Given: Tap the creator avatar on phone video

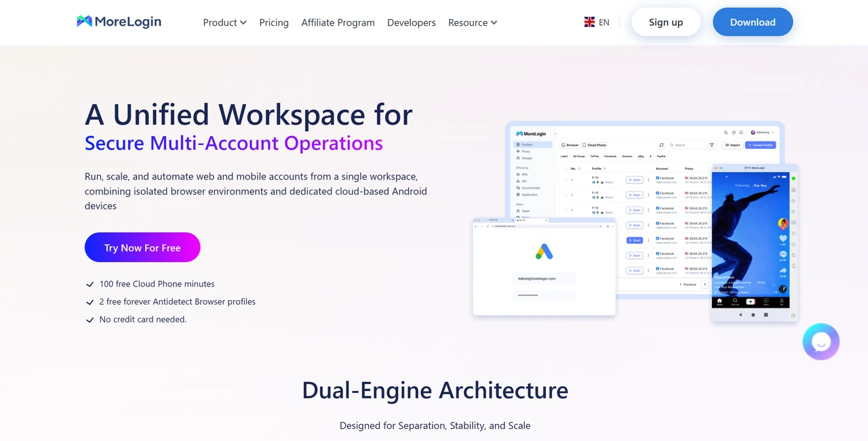Looking at the screenshot, I should click(783, 224).
